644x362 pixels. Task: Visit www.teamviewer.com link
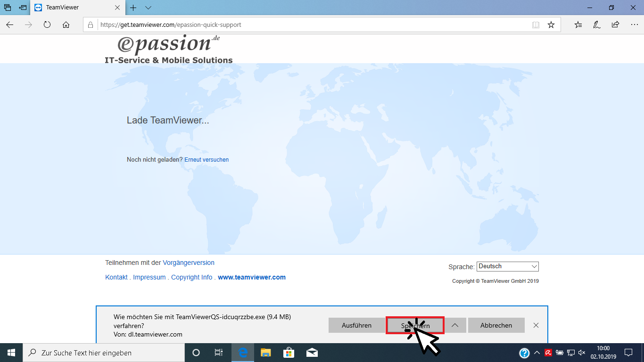click(252, 277)
